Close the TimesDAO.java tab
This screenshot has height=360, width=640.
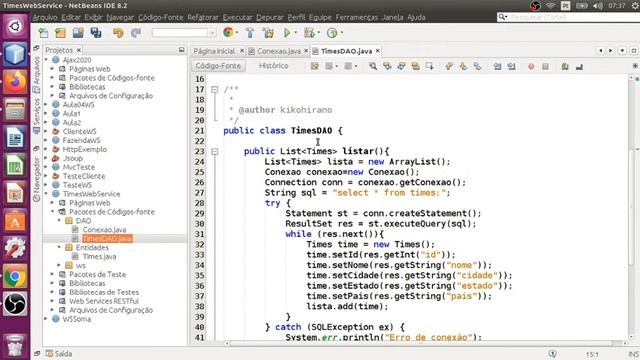coord(378,51)
